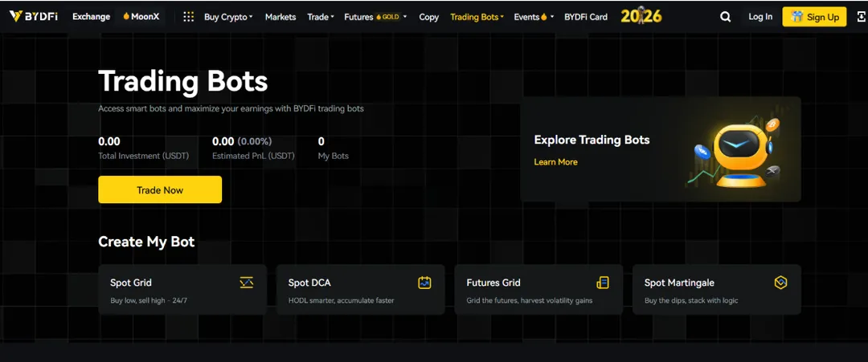Click Spot Martingale card title
The height and width of the screenshot is (362, 868).
coord(679,283)
